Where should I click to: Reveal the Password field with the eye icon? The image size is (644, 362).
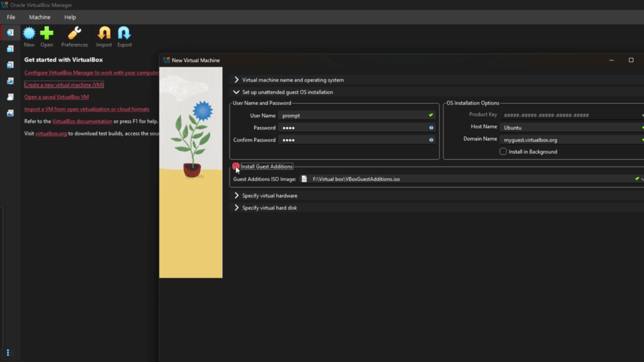tap(431, 128)
